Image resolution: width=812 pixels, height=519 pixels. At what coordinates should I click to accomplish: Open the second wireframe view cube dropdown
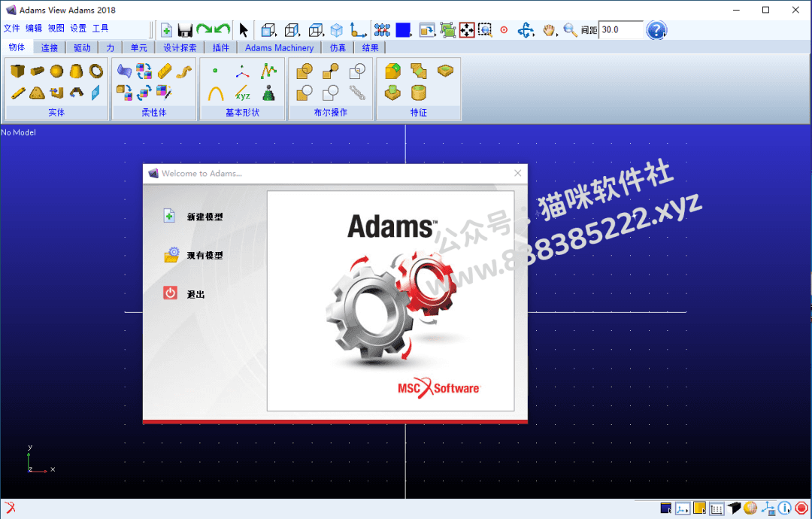(292, 30)
